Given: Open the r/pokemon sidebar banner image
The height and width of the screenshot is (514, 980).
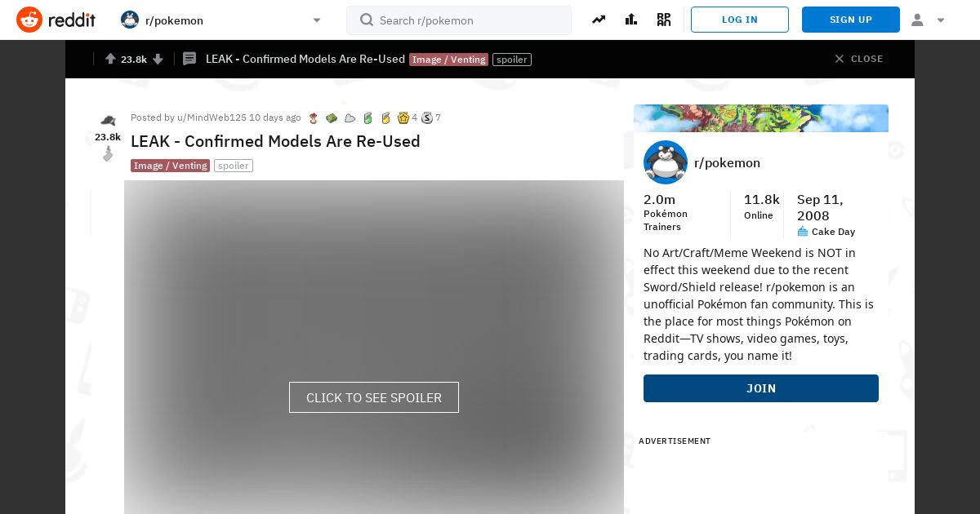Looking at the screenshot, I should (761, 118).
